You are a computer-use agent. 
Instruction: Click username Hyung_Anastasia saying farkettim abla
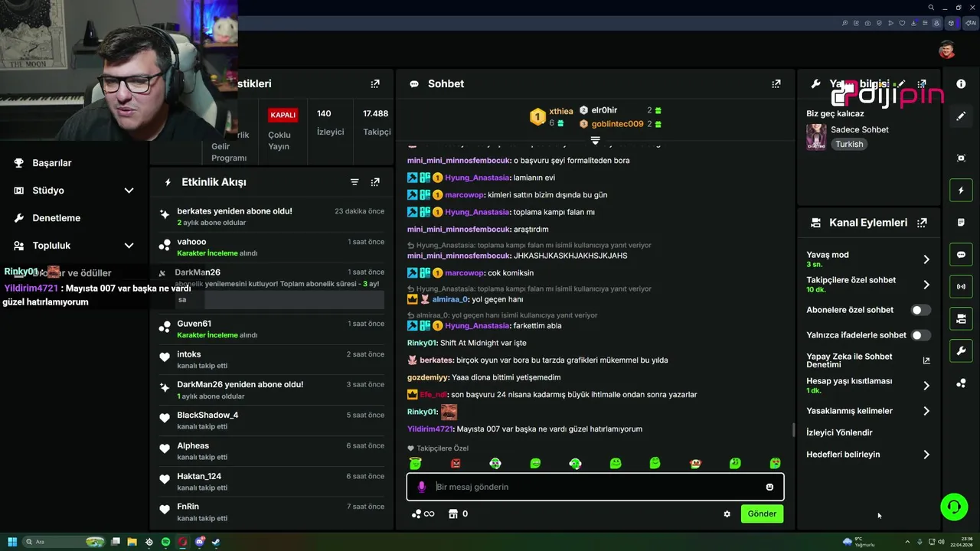click(477, 326)
